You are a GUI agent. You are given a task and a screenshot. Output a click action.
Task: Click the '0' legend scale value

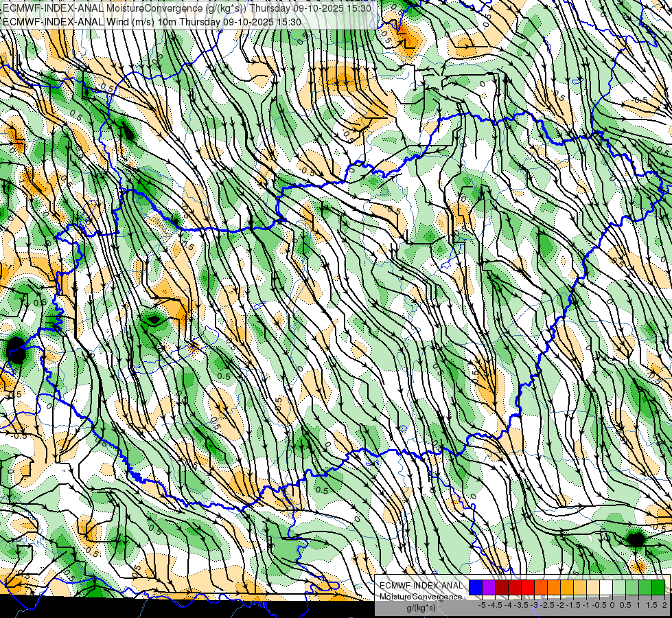click(x=612, y=605)
